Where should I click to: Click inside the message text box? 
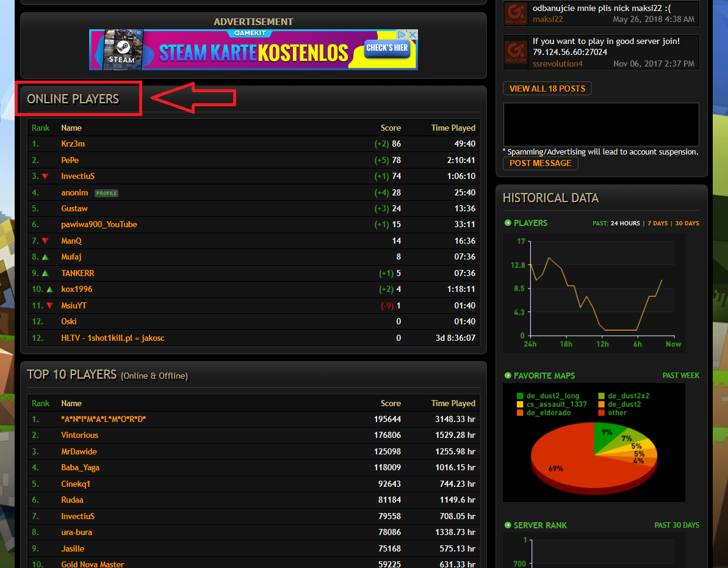tap(600, 124)
